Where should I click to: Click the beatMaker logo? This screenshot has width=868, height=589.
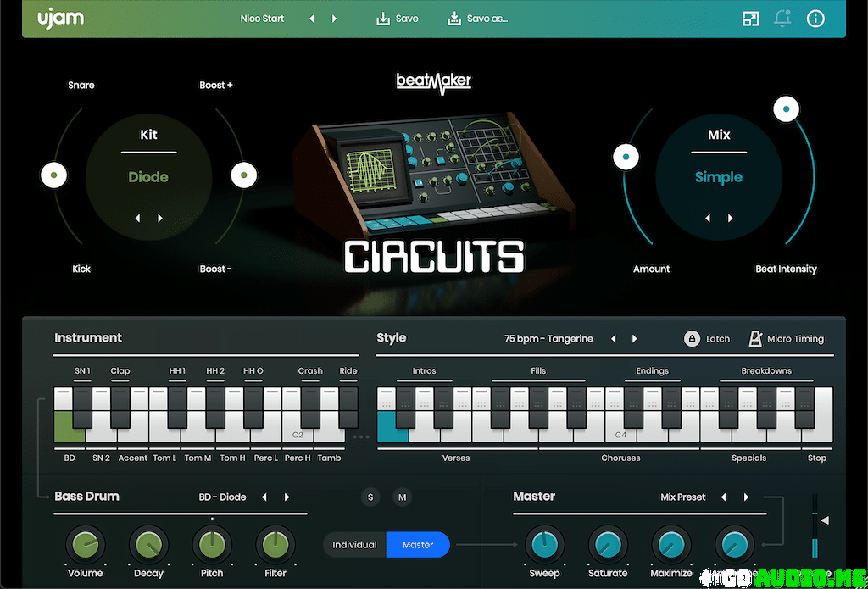point(434,83)
